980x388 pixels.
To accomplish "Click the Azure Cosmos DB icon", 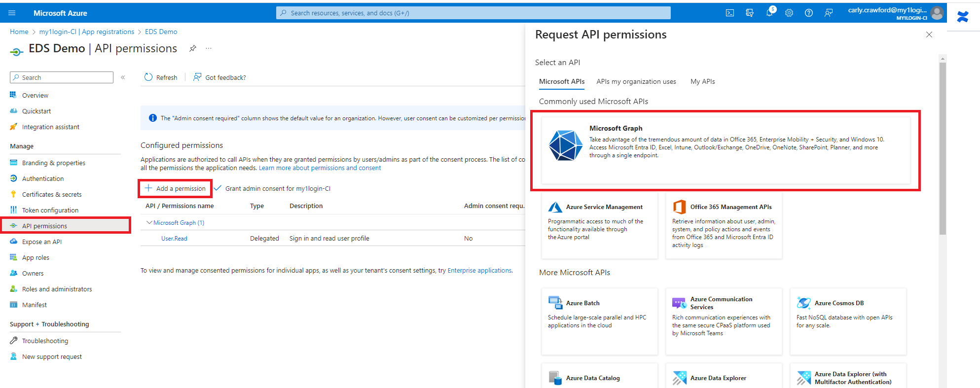I will pos(804,303).
